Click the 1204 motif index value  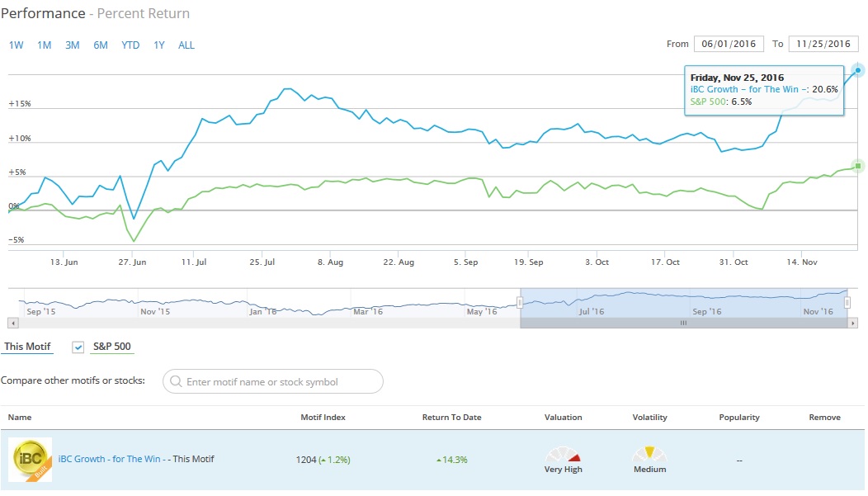306,460
